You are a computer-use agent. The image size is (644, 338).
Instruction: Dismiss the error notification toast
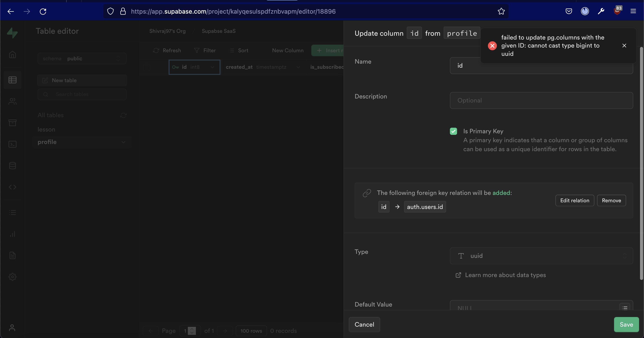[x=624, y=46]
